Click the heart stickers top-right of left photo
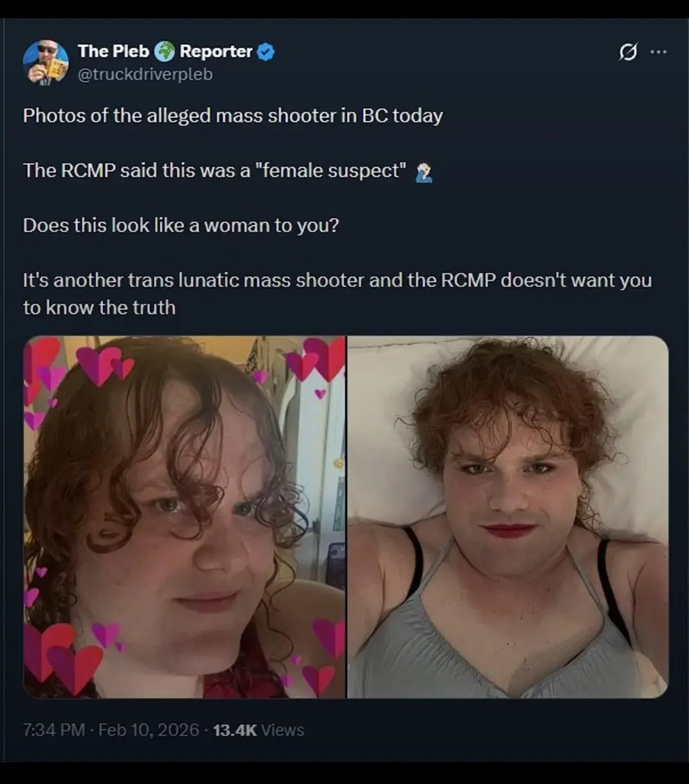Image resolution: width=689 pixels, height=784 pixels. pos(315,360)
